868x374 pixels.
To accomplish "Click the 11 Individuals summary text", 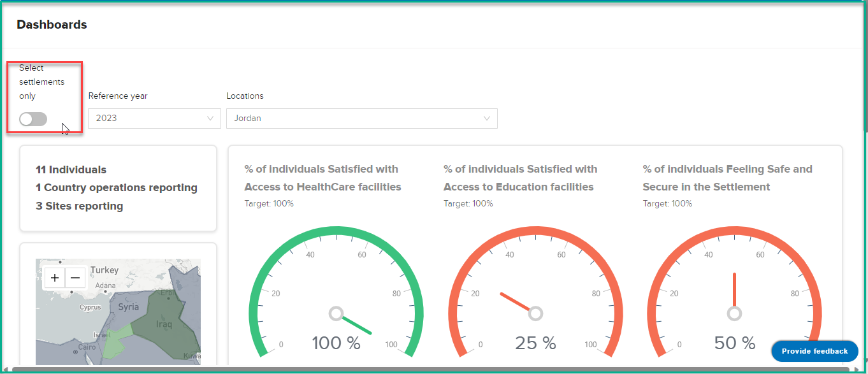I will click(71, 169).
